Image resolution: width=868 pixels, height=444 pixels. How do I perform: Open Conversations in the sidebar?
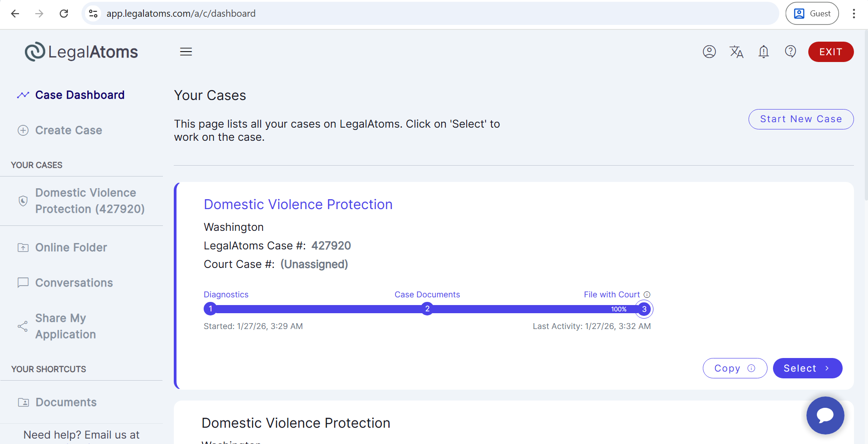click(74, 283)
